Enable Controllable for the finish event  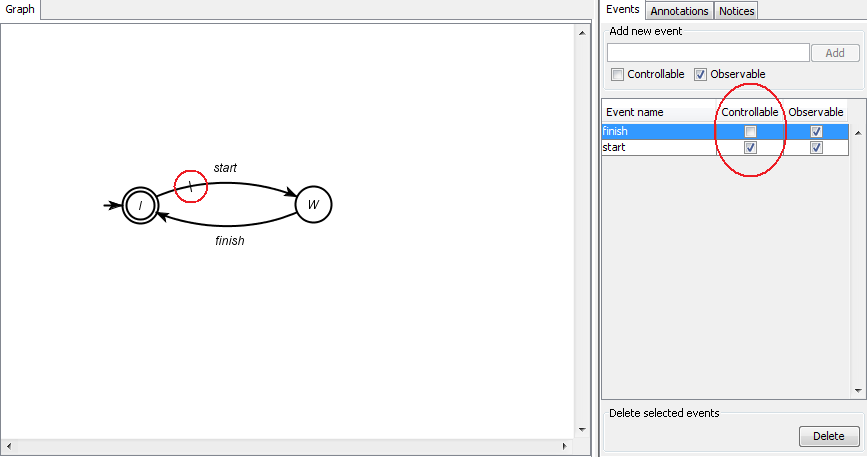(x=750, y=132)
